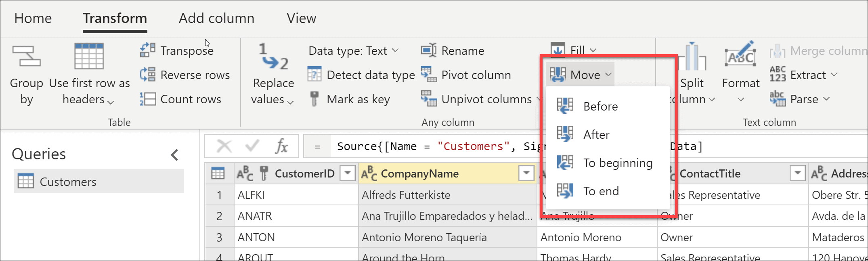Click the Alfreds Futterkiste cell
The image size is (868, 261).
(x=447, y=195)
